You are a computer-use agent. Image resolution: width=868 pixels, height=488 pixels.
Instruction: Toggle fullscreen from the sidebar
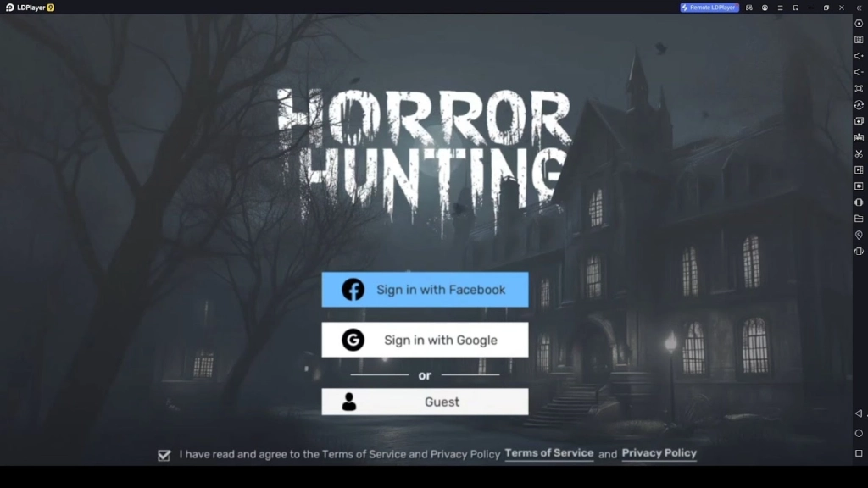coord(859,88)
